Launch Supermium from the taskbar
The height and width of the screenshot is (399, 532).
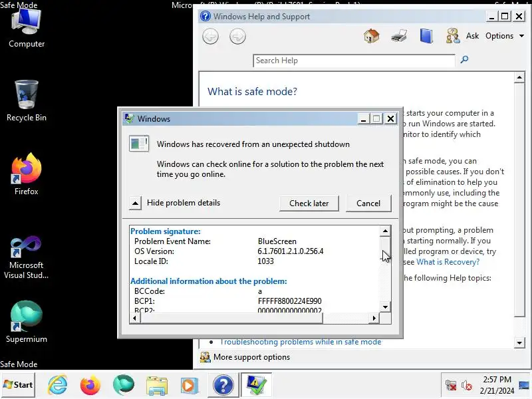(x=124, y=385)
